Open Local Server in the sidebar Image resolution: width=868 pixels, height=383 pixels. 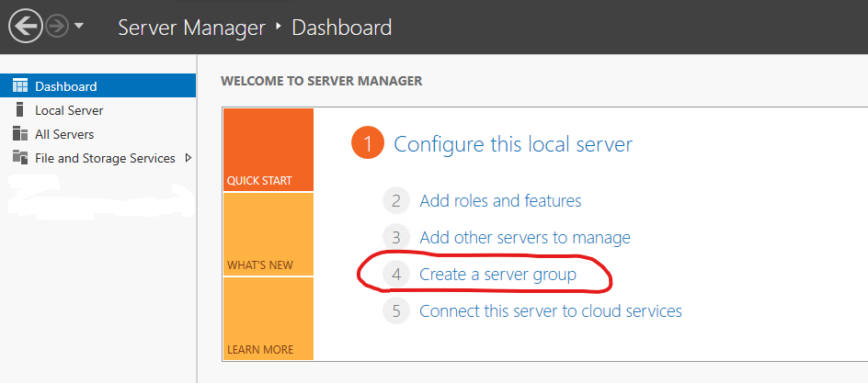tap(98, 110)
